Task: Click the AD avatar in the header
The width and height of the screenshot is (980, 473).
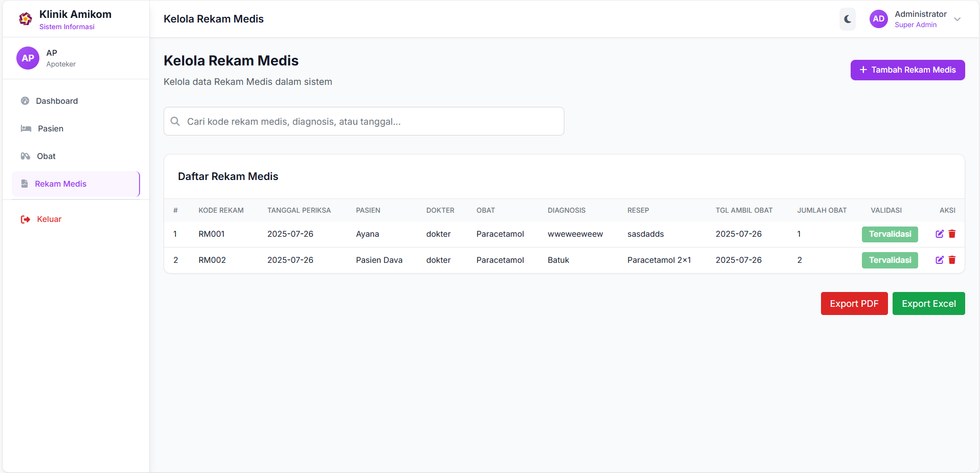Action: click(x=878, y=19)
